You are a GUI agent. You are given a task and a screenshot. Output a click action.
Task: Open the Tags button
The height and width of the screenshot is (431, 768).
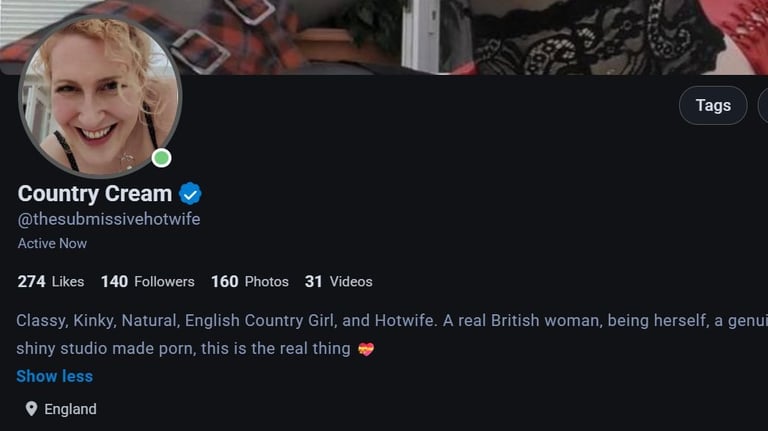[713, 105]
